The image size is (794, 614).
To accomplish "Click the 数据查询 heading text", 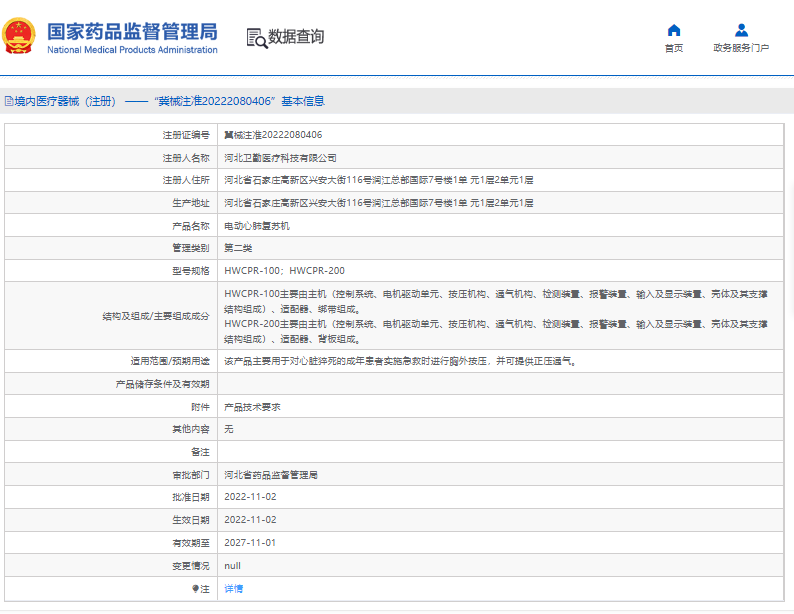I will 296,37.
